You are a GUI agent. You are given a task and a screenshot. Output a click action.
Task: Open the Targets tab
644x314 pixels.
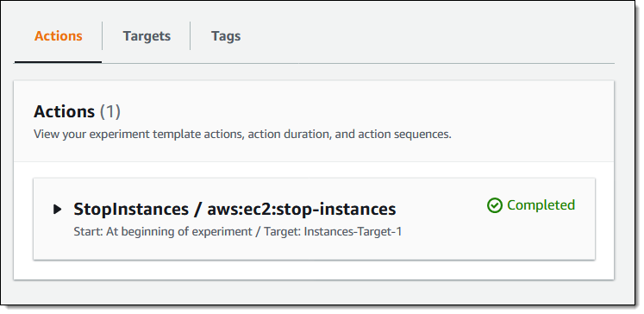(147, 36)
